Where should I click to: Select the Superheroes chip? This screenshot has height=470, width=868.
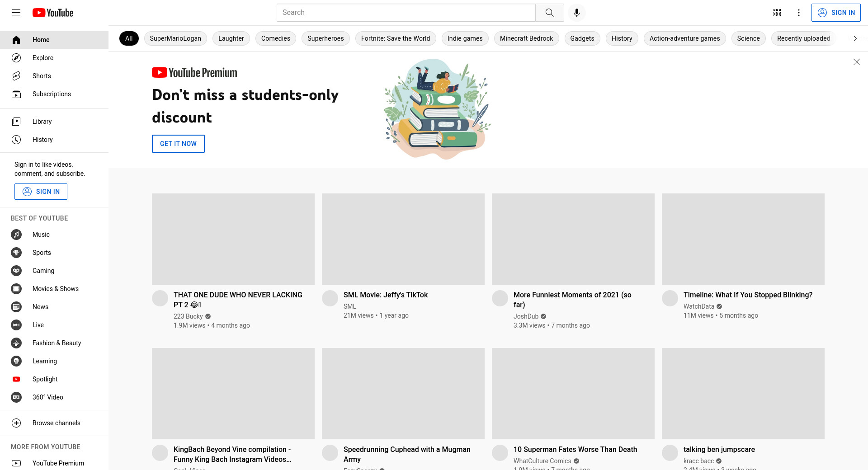pos(325,38)
